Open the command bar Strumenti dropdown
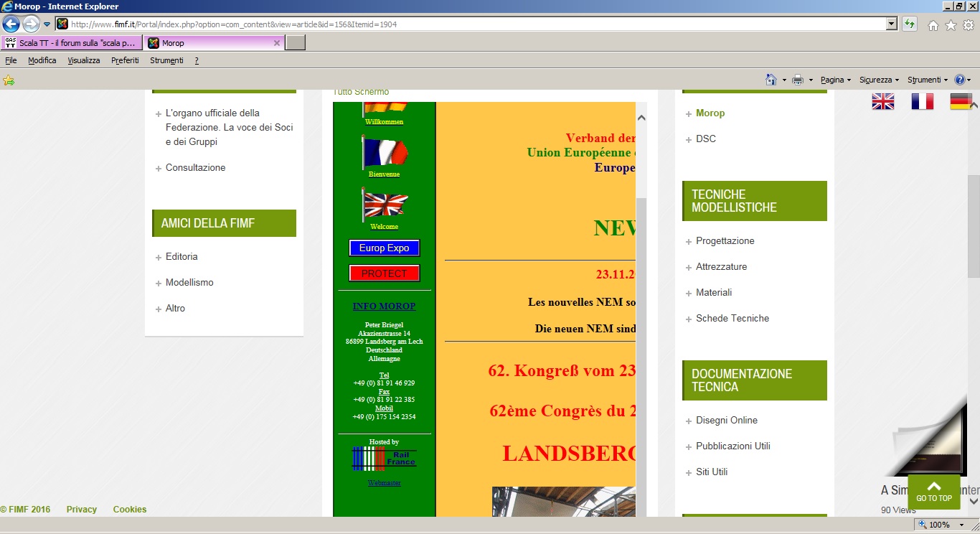The width and height of the screenshot is (980, 534). point(928,80)
